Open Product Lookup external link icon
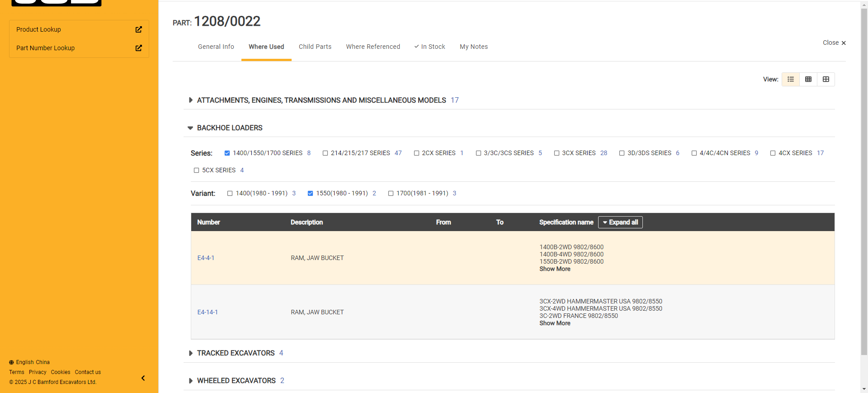Viewport: 868px width, 393px height. point(138,29)
